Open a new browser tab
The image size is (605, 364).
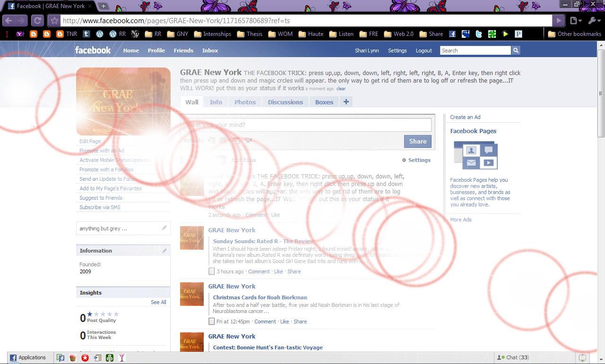pos(103,6)
